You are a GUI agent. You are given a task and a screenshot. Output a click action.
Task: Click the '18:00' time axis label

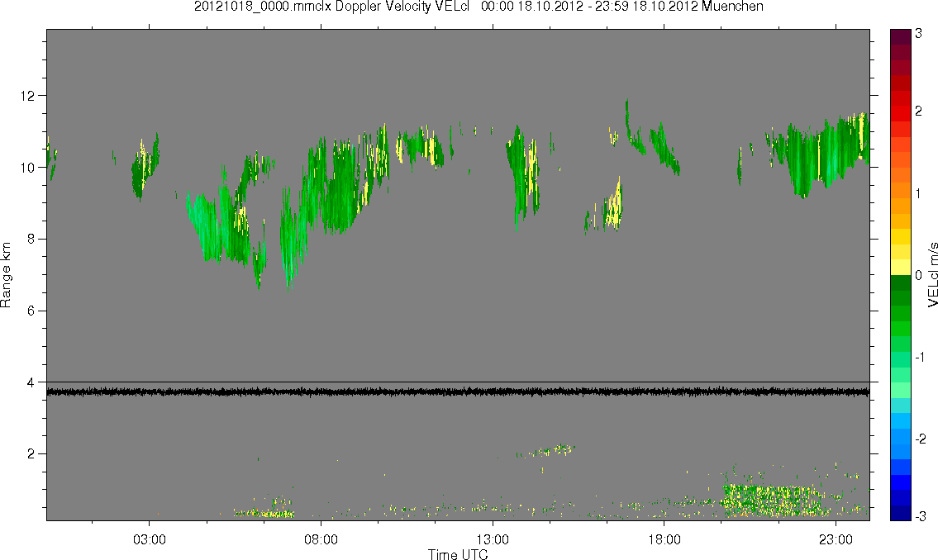pyautogui.click(x=664, y=539)
